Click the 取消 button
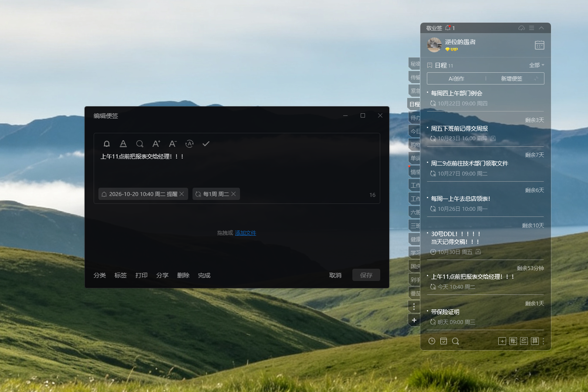This screenshot has height=392, width=588. (335, 275)
